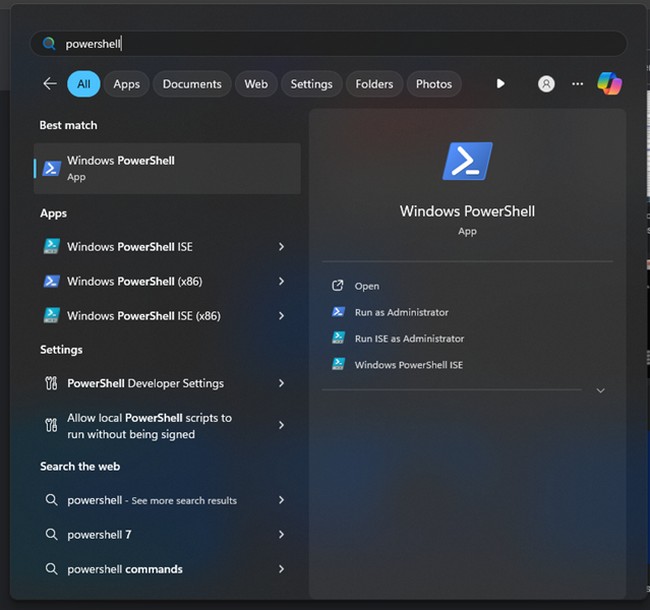
Task: Click the Windows PowerShell ISE row icon
Action: [52, 246]
